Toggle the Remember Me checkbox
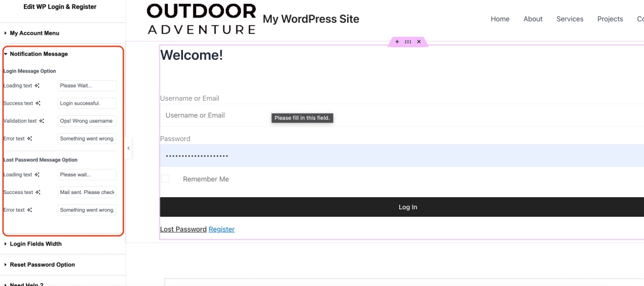Viewport: 644px width, 286px height. tap(165, 179)
